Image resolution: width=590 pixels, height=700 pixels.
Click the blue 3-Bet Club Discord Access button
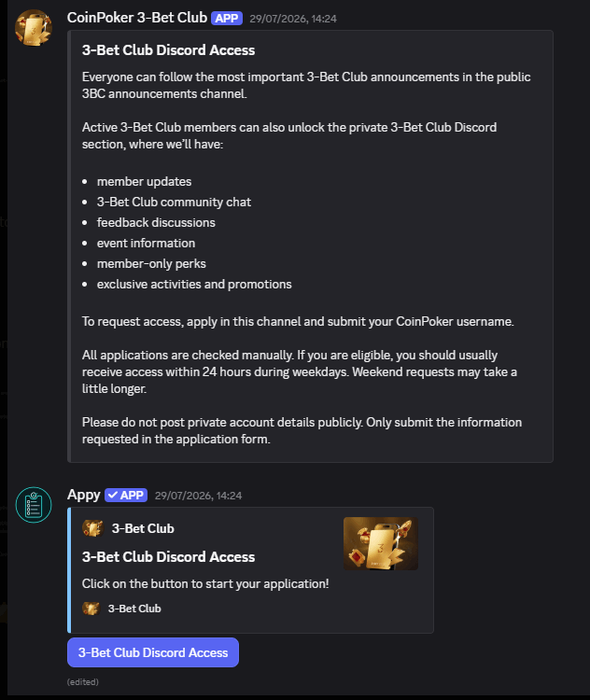tap(153, 652)
